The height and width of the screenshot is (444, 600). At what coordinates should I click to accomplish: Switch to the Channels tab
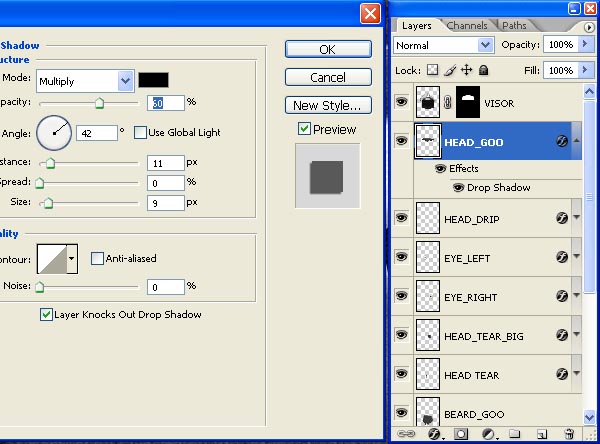(467, 26)
